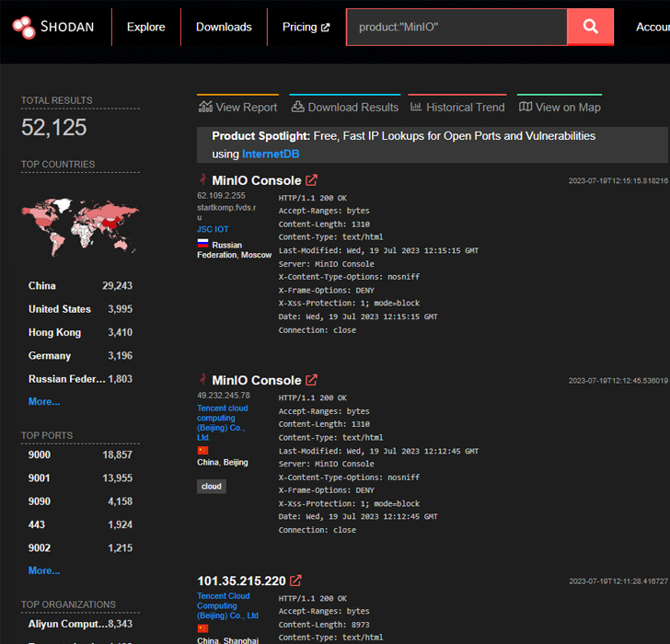Open the 101.35.215.220 result
Viewport: 670px width, 644px height.
[241, 581]
